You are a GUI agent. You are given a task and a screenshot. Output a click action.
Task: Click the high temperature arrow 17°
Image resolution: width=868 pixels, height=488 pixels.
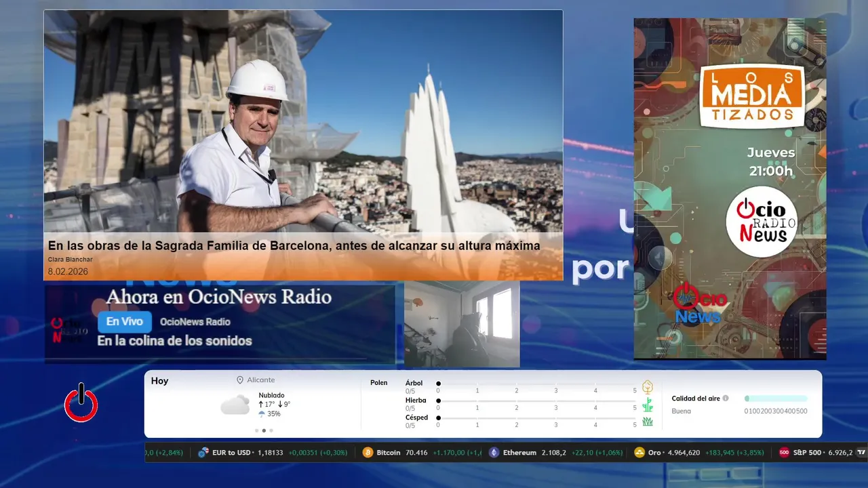(x=261, y=405)
